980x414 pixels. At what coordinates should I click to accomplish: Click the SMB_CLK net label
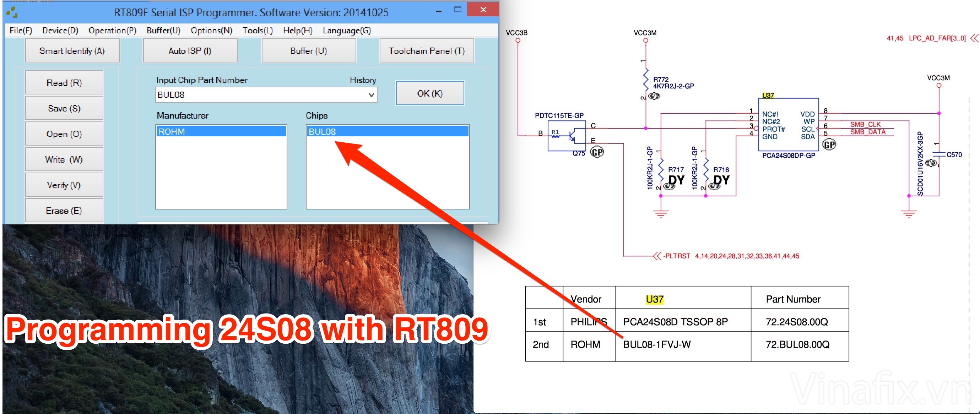pyautogui.click(x=866, y=124)
